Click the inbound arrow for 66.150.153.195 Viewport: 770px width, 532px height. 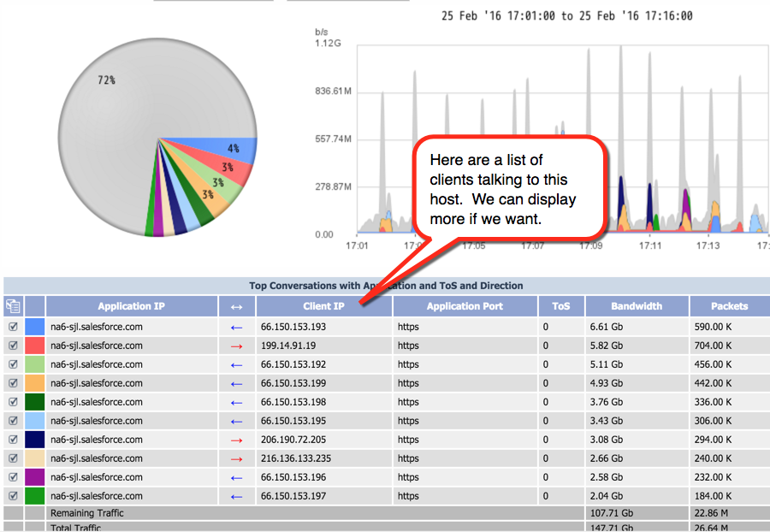[x=237, y=421]
